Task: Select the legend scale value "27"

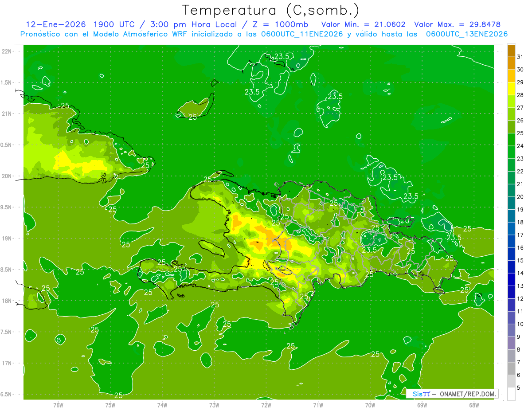Action: tap(520, 108)
